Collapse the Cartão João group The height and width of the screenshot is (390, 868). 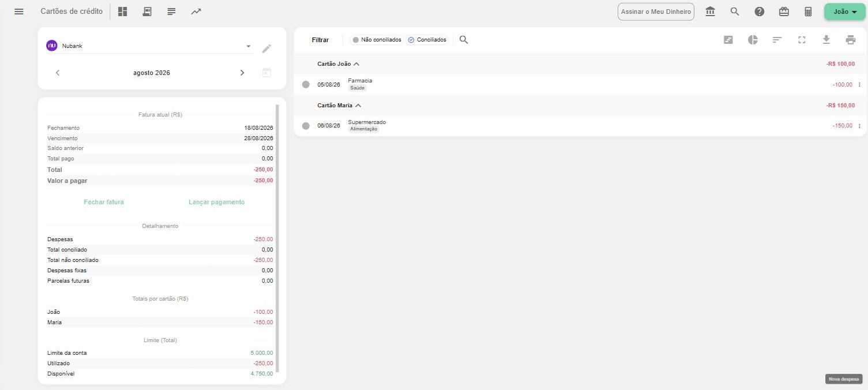[x=356, y=64]
